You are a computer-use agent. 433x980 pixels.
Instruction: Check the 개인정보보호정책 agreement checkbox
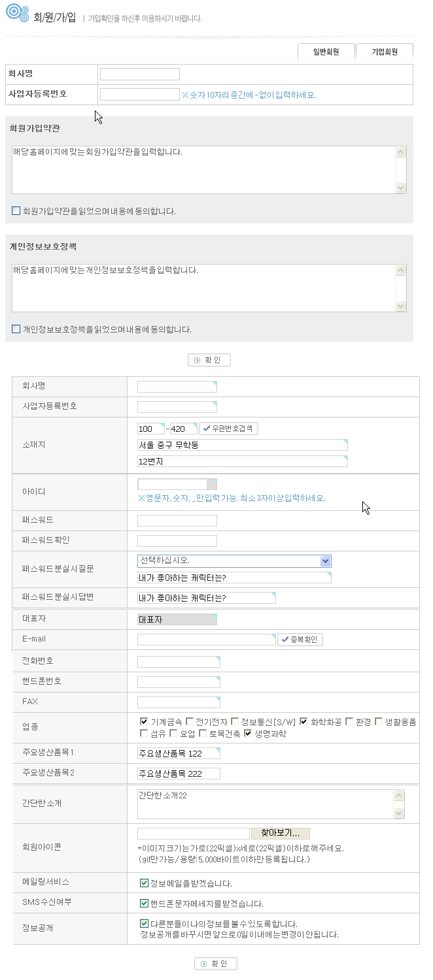click(16, 329)
